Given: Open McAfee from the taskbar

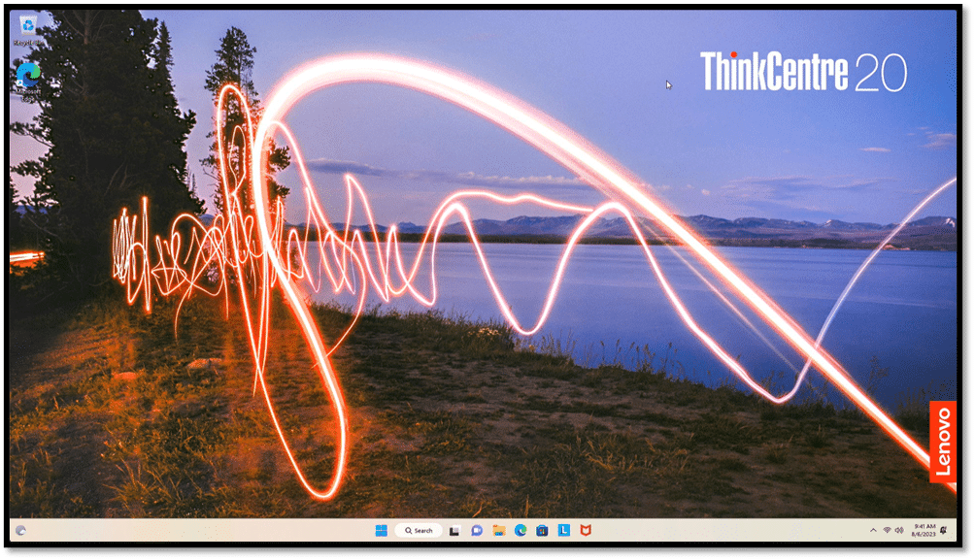Looking at the screenshot, I should pyautogui.click(x=586, y=530).
